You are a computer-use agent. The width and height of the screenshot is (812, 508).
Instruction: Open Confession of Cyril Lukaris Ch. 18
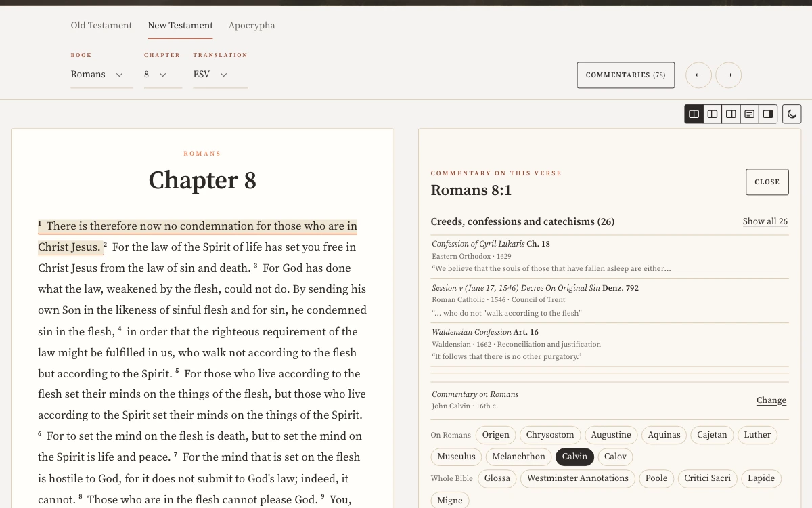pyautogui.click(x=610, y=256)
